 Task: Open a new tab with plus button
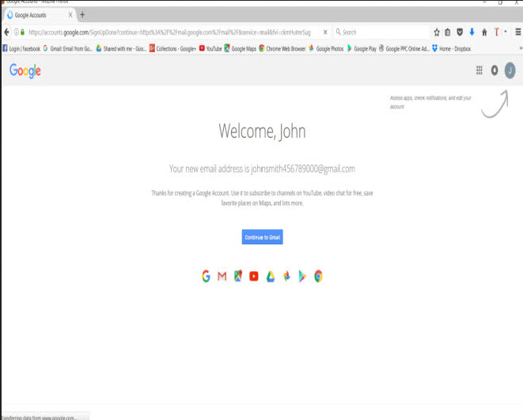tap(83, 15)
